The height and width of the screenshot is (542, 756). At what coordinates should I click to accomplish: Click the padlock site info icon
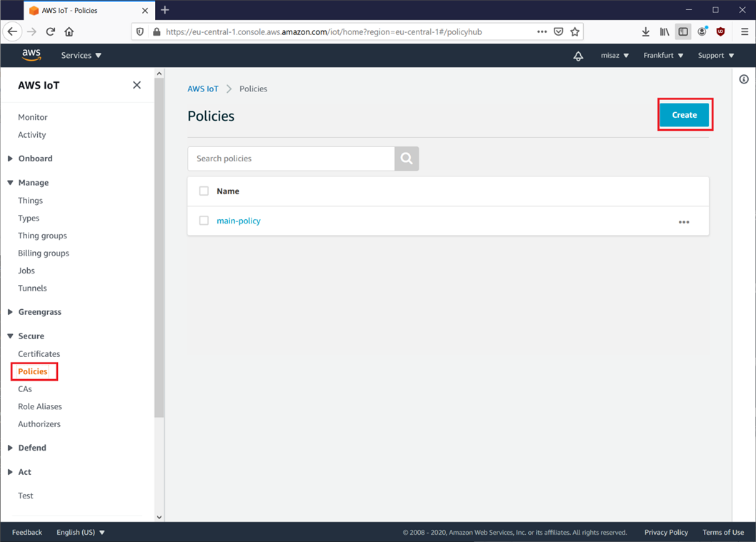coord(156,32)
